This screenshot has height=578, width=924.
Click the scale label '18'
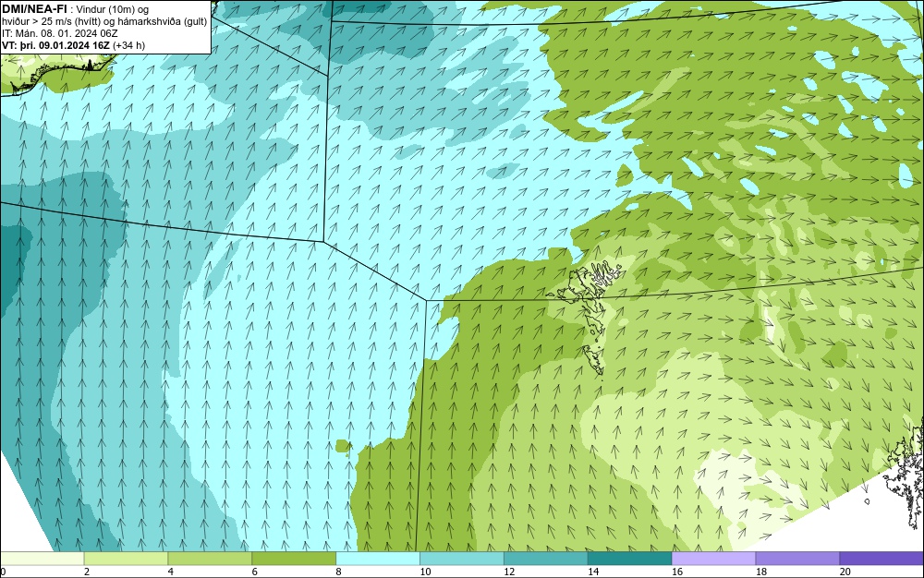(x=760, y=572)
